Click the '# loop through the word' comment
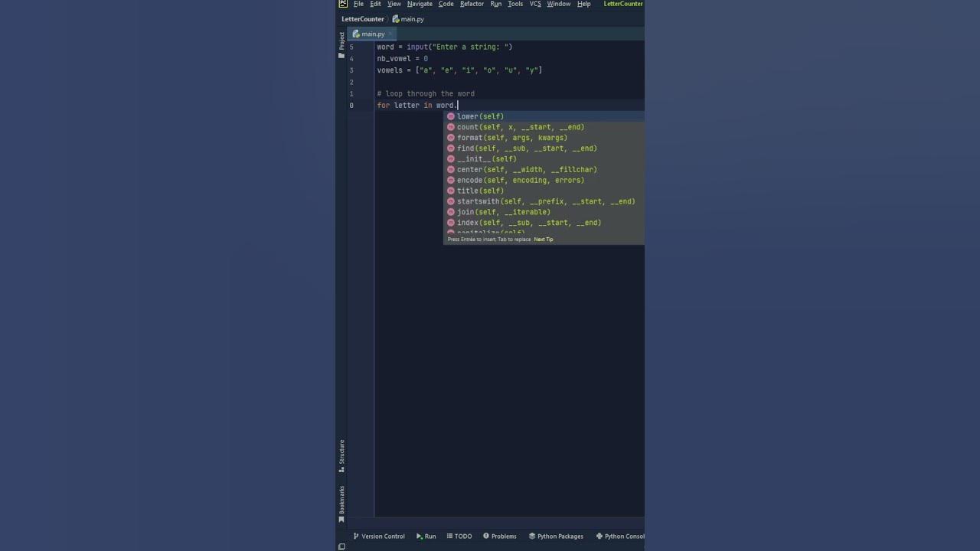The width and height of the screenshot is (980, 551). pyautogui.click(x=426, y=93)
